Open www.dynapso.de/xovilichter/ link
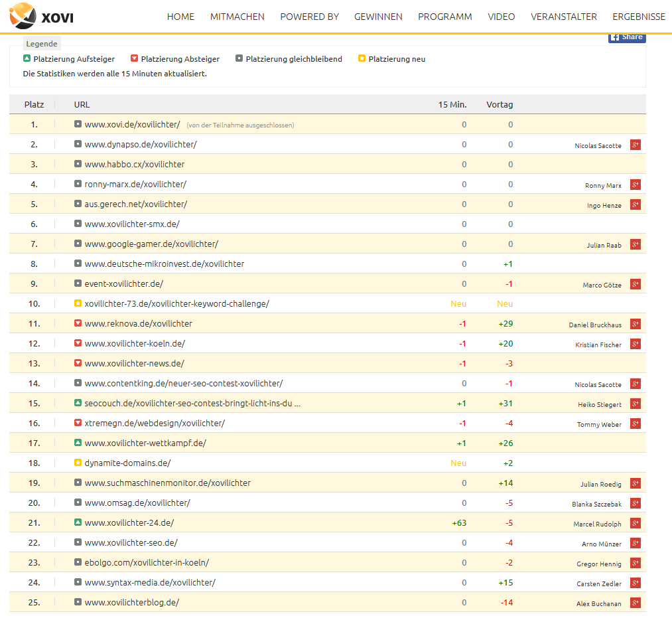This screenshot has width=672, height=626. pos(141,144)
